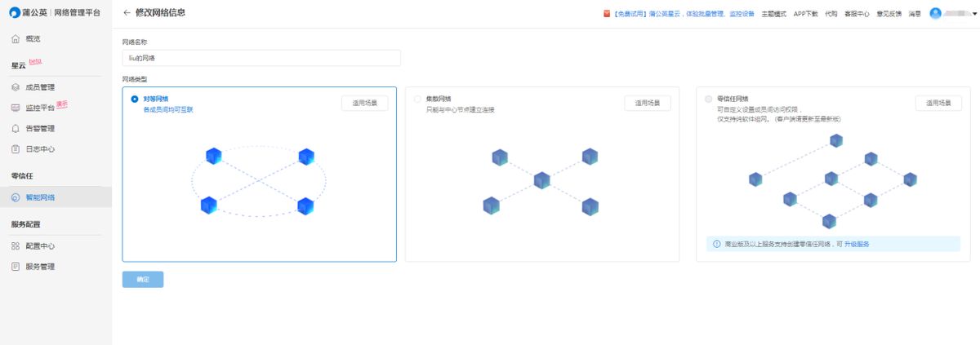Click the back arrow beside 修改网络信息
Image resolution: width=980 pixels, height=345 pixels.
[x=127, y=13]
